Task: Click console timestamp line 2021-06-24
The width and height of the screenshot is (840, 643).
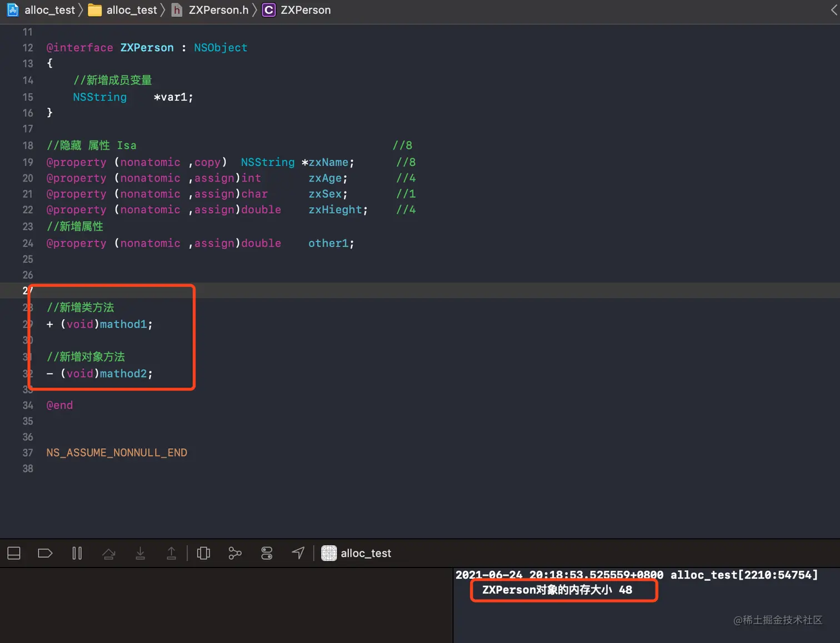Action: click(x=637, y=575)
